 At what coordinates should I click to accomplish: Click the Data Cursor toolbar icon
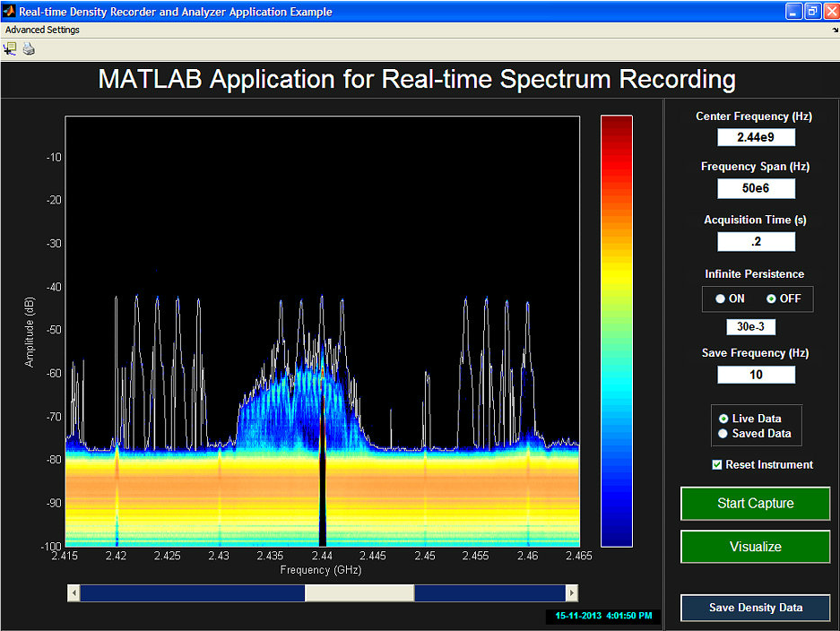pyautogui.click(x=10, y=49)
